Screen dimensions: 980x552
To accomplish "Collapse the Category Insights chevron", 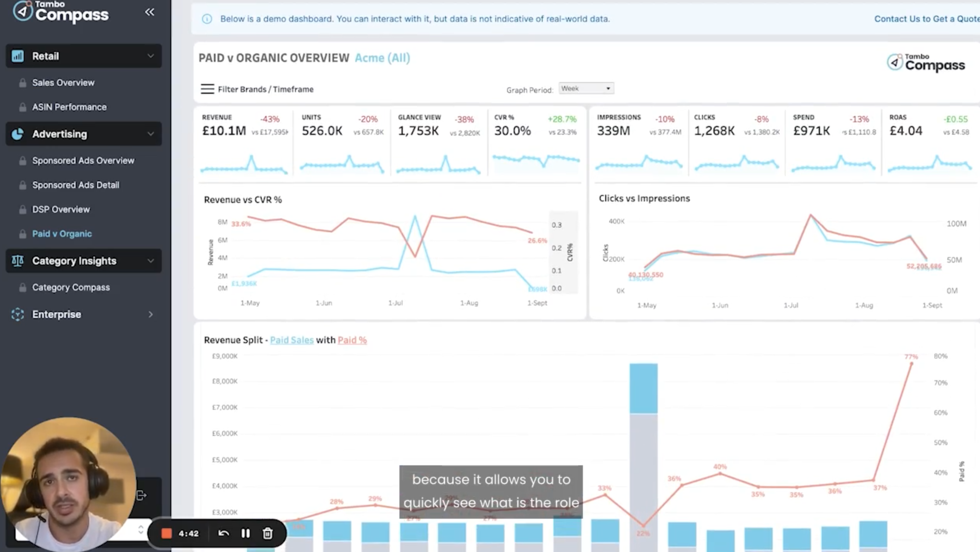I will tap(151, 261).
